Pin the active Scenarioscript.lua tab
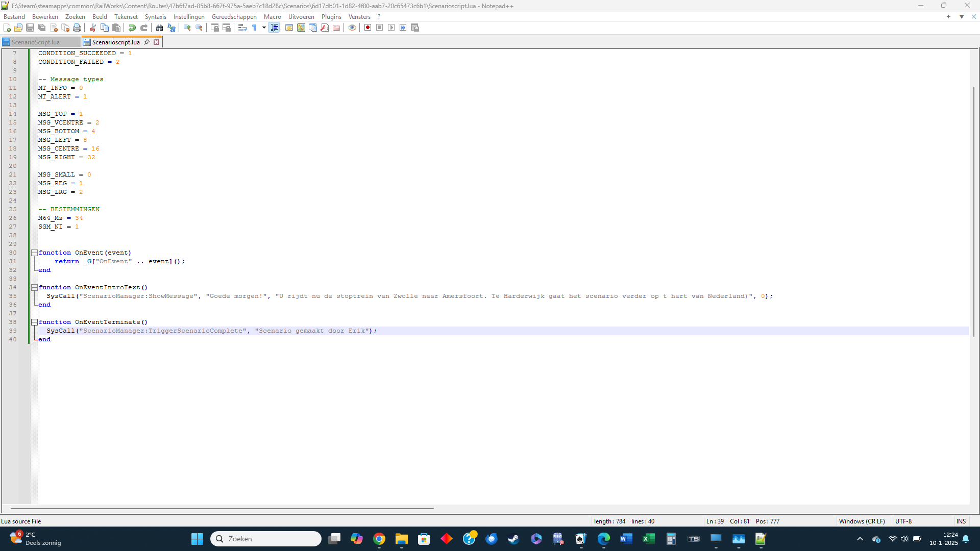 click(x=146, y=42)
